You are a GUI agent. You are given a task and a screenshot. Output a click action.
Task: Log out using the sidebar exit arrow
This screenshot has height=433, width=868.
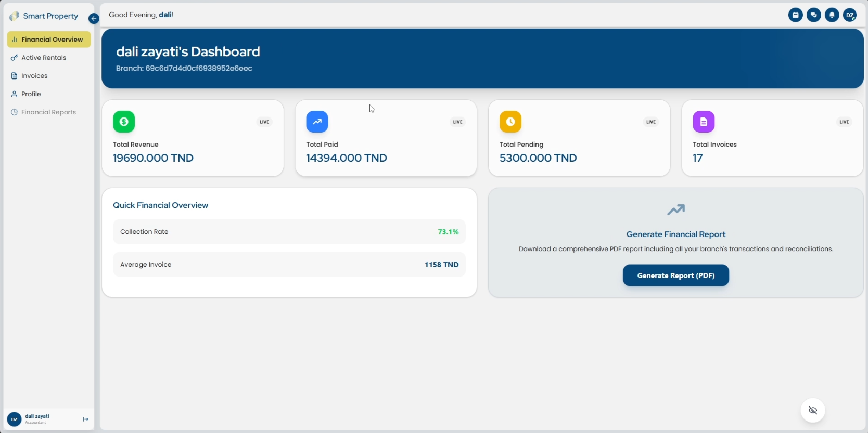[x=85, y=419]
